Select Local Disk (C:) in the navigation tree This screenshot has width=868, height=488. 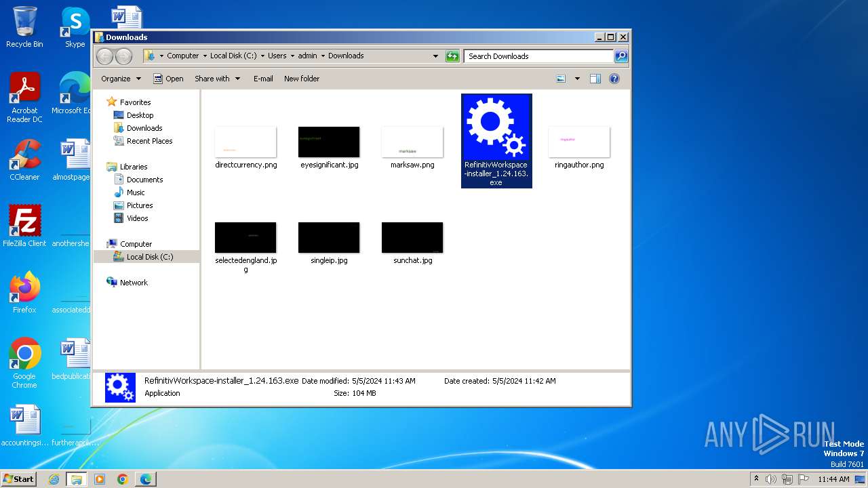[x=149, y=257]
